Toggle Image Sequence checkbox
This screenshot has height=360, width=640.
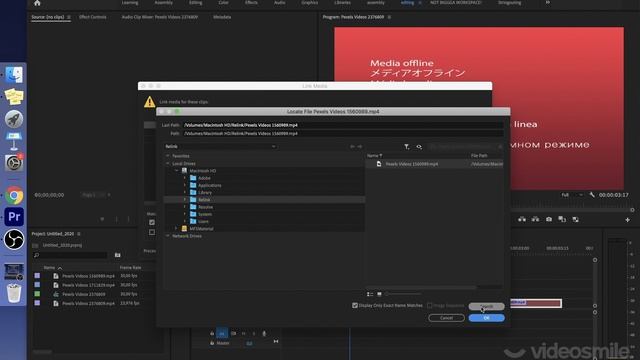[x=429, y=305]
